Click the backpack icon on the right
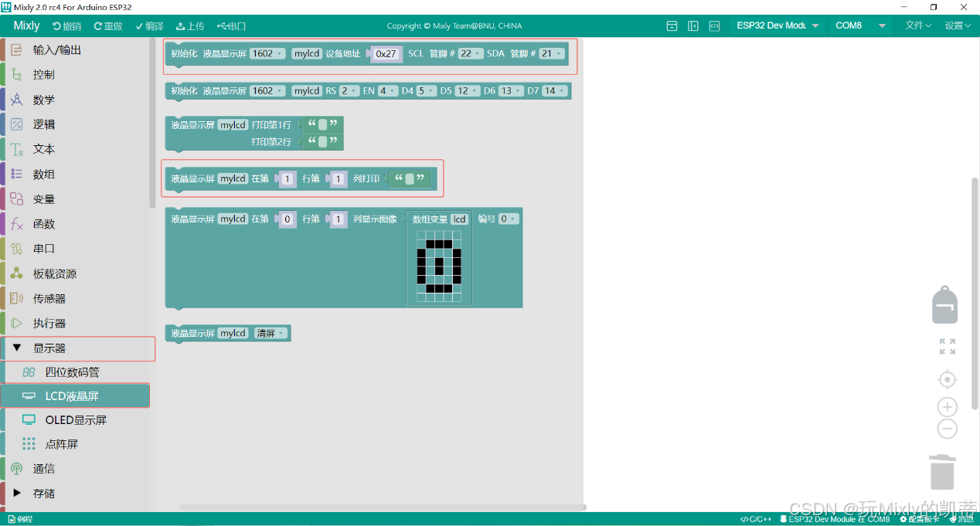 [944, 304]
